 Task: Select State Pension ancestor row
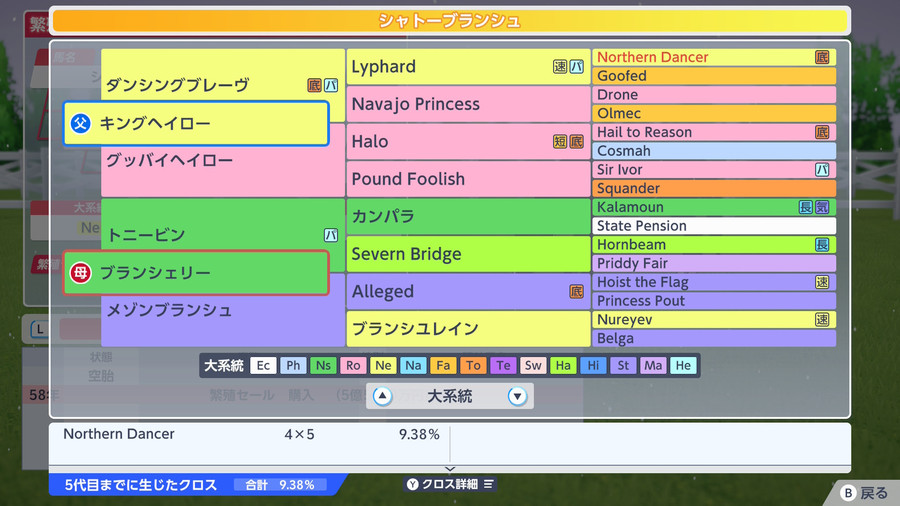click(714, 225)
